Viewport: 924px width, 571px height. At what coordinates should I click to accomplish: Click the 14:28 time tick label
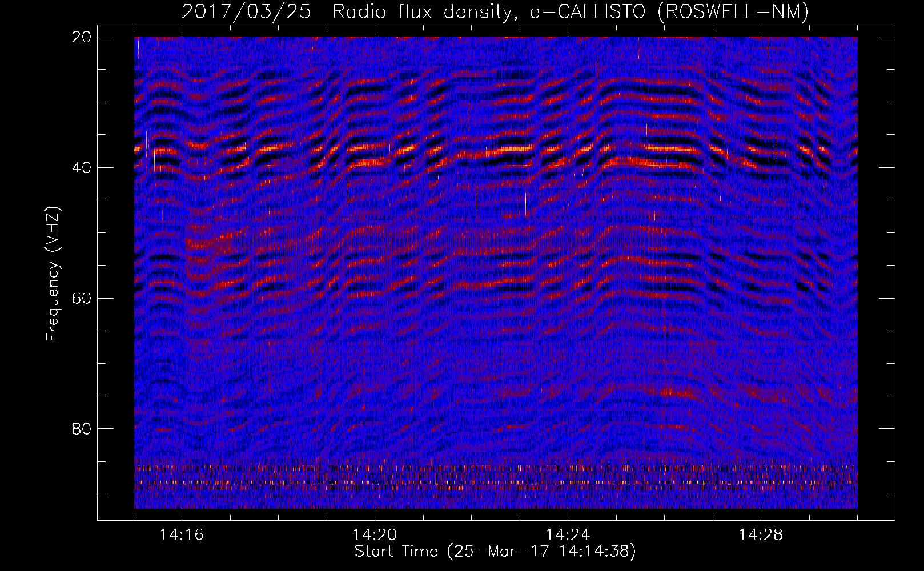[x=761, y=535]
